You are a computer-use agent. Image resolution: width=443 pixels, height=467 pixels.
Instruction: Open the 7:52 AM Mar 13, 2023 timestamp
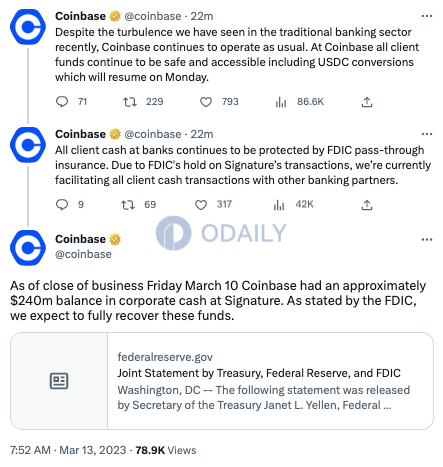(68, 450)
